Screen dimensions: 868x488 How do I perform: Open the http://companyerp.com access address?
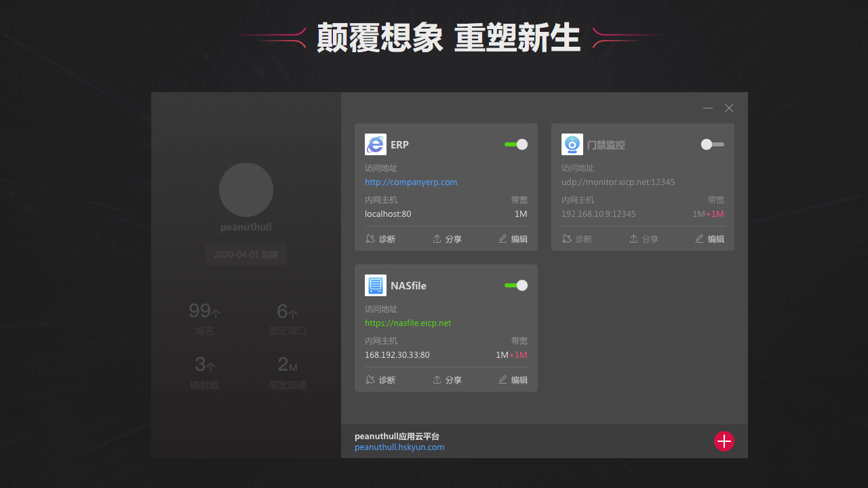tap(411, 182)
